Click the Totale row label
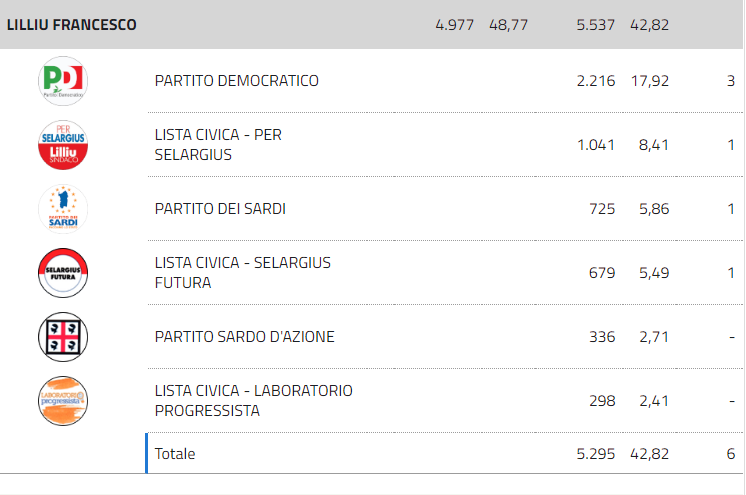 [x=175, y=454]
